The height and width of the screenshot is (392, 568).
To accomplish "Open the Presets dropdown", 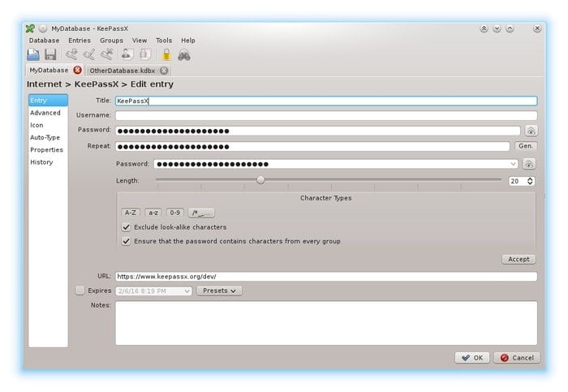I will click(x=219, y=291).
